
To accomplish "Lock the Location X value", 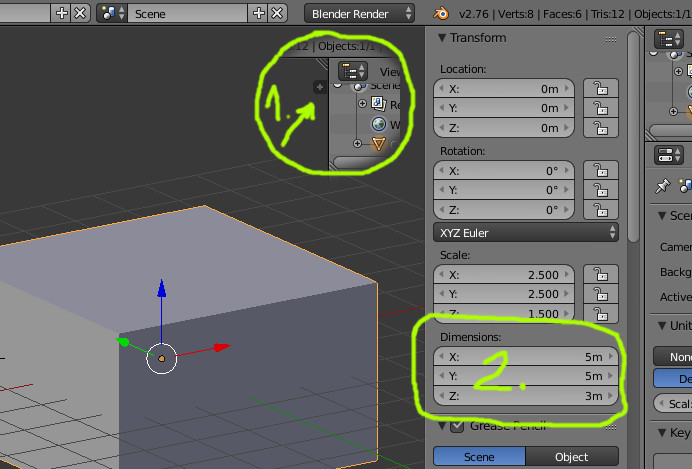I will (601, 88).
